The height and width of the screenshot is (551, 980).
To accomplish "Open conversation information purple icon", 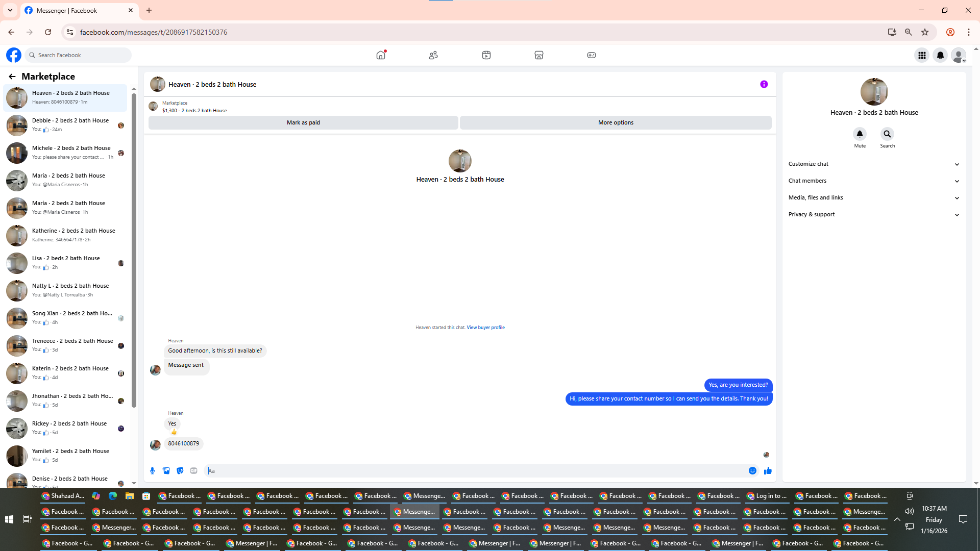I will [764, 84].
